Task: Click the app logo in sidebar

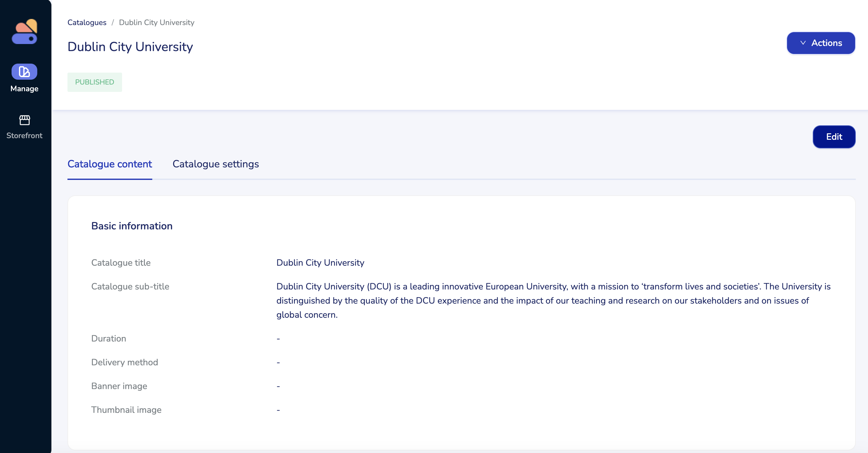Action: [25, 31]
